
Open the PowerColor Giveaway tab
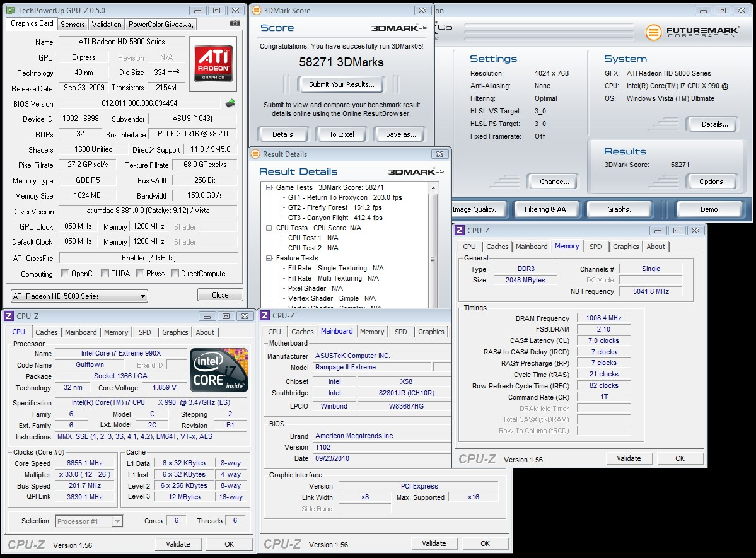pos(161,24)
